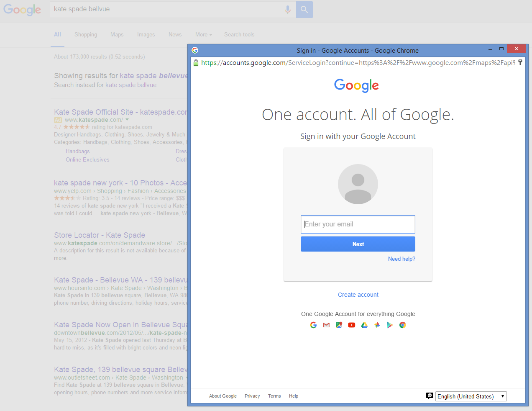Screen dimensions: 532x411
Task: Open the language selection dropdown
Action: tap(471, 396)
